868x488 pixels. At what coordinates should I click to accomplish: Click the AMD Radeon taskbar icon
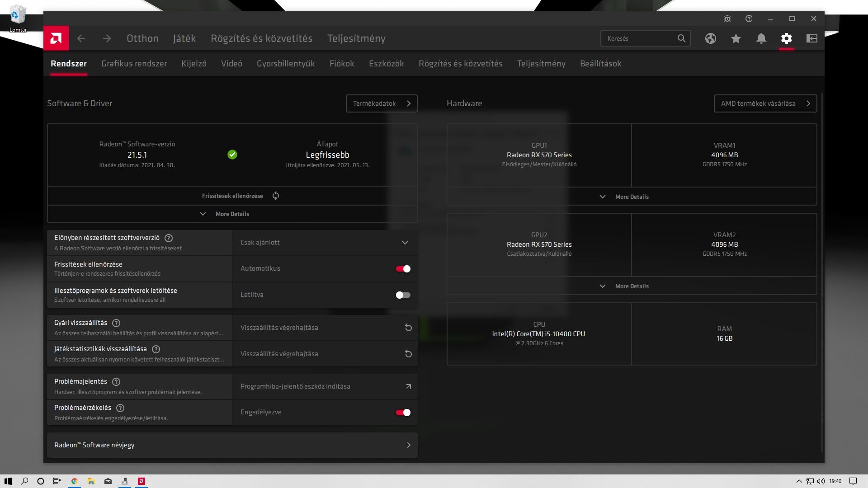142,481
